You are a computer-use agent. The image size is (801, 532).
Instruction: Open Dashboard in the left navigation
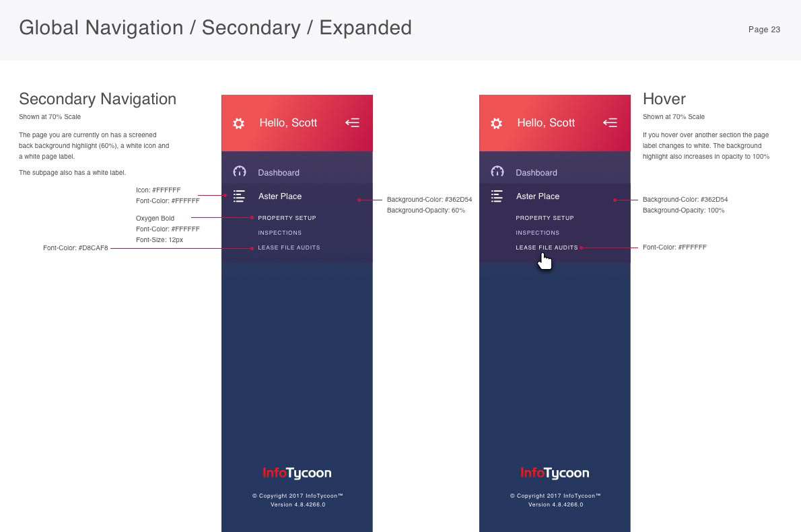(278, 173)
